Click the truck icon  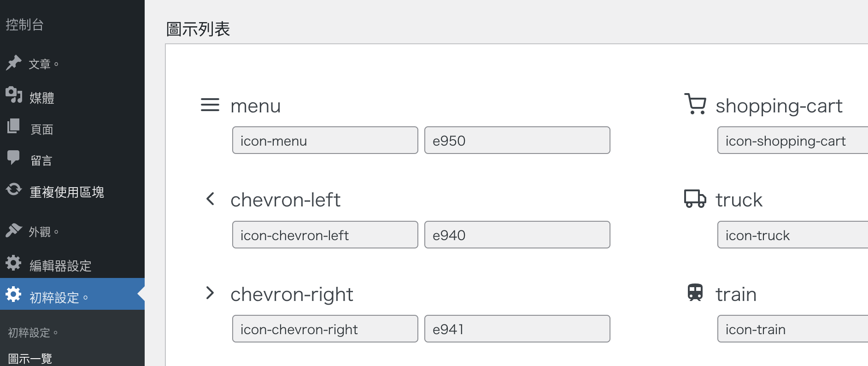(695, 199)
